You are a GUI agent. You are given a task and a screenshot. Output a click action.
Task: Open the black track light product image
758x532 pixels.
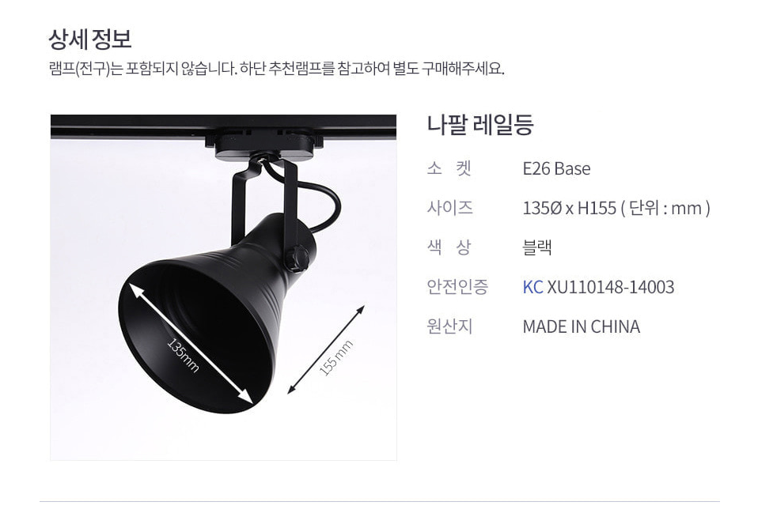pyautogui.click(x=223, y=288)
